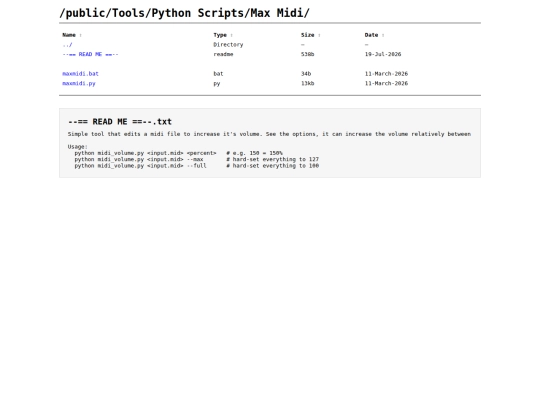Select the '538b' size value
This screenshot has width=540, height=405.
(308, 54)
